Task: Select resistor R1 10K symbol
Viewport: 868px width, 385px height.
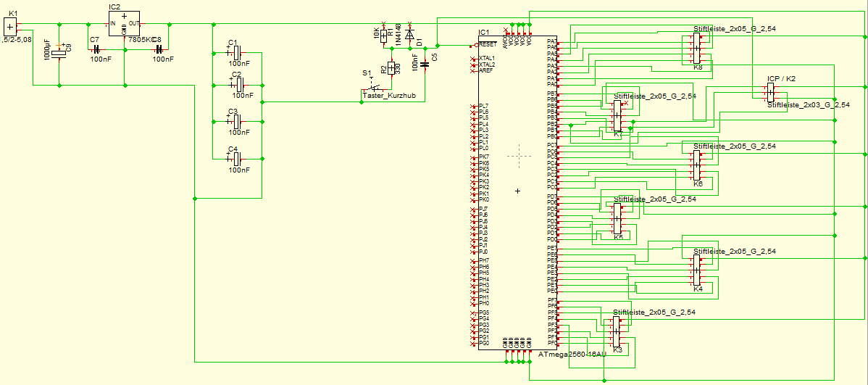Action: (383, 36)
